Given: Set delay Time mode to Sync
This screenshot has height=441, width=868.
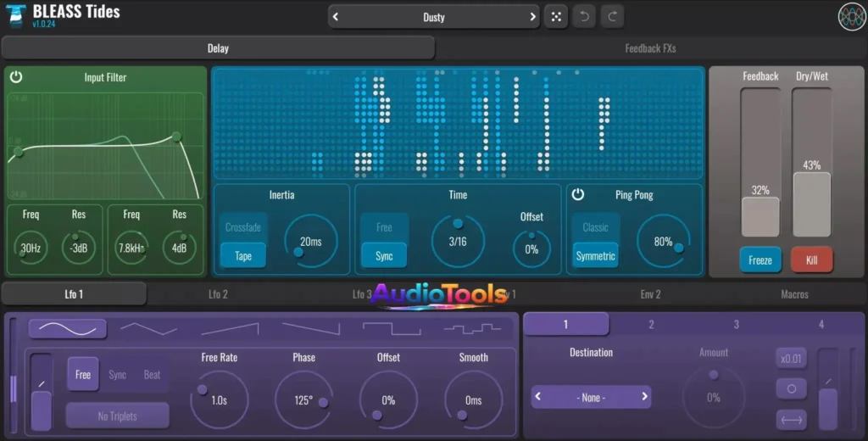Looking at the screenshot, I should click(x=384, y=255).
